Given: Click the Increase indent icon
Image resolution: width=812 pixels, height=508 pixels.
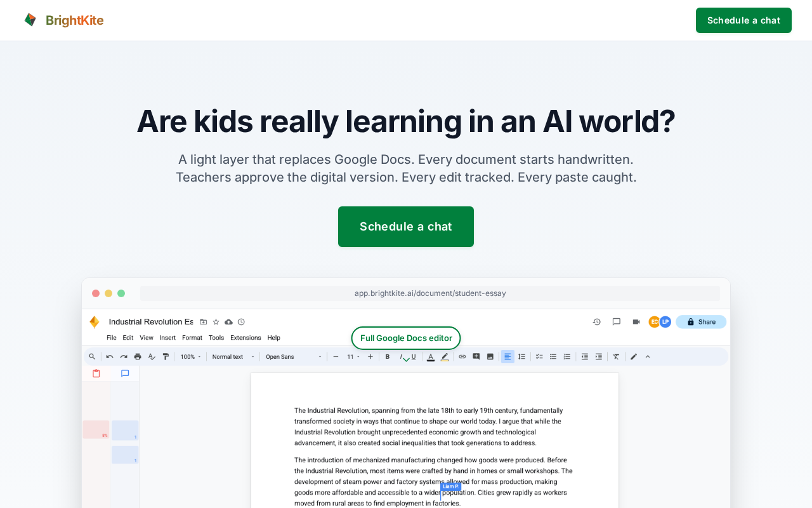Looking at the screenshot, I should 599,357.
